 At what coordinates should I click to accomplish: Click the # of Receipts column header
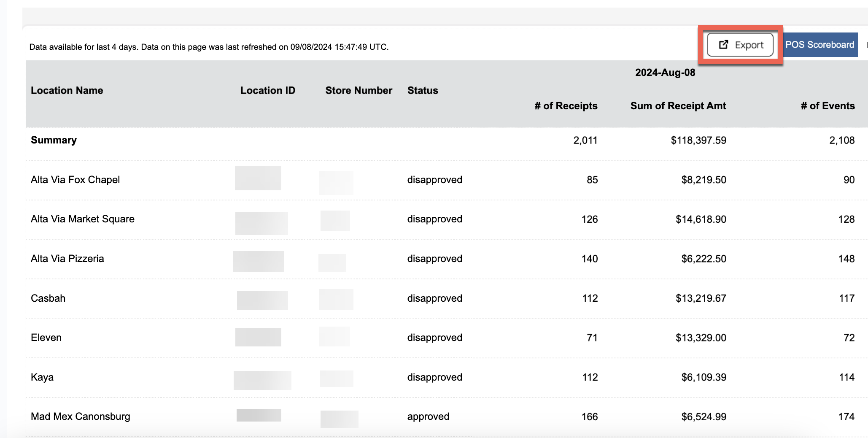tap(566, 106)
